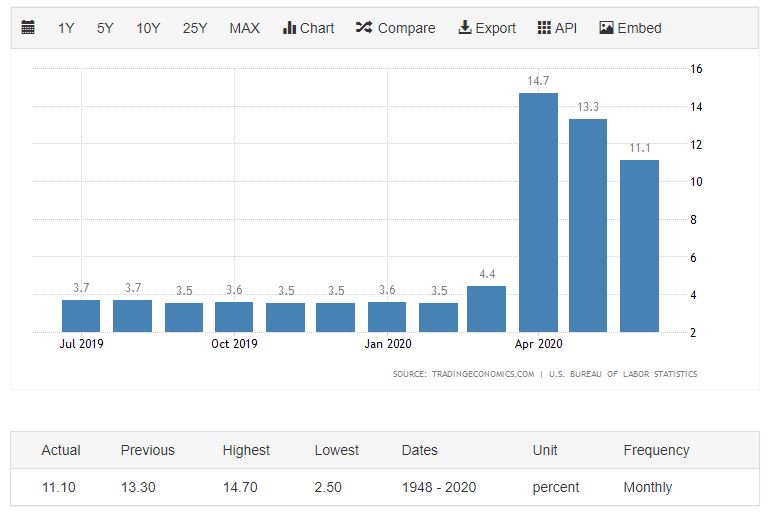The image size is (776, 514).
Task: Click the 4.4 data label
Action: point(487,274)
